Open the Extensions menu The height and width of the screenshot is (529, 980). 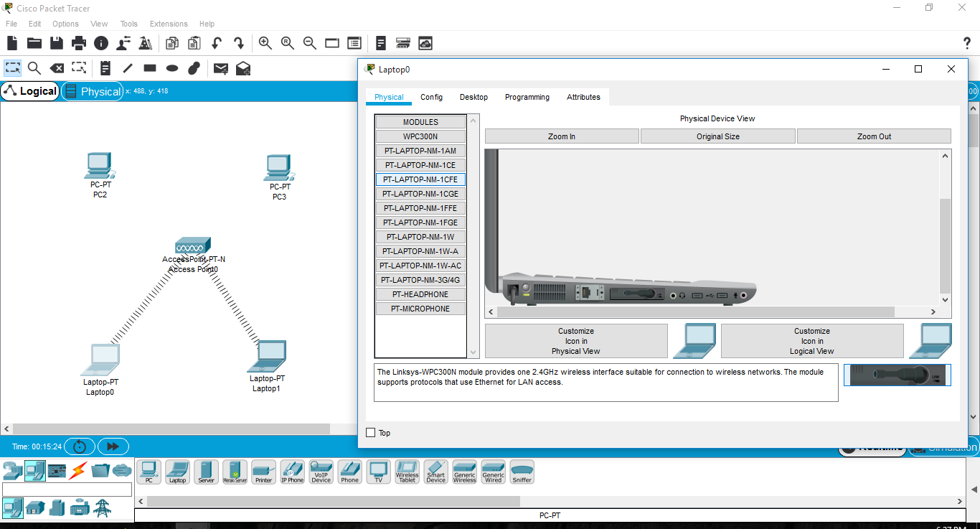tap(169, 24)
